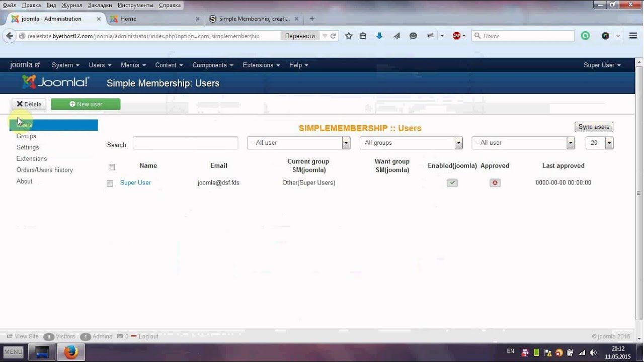This screenshot has width=644, height=362.
Task: Click the Перевести translate button
Action: coord(300,36)
